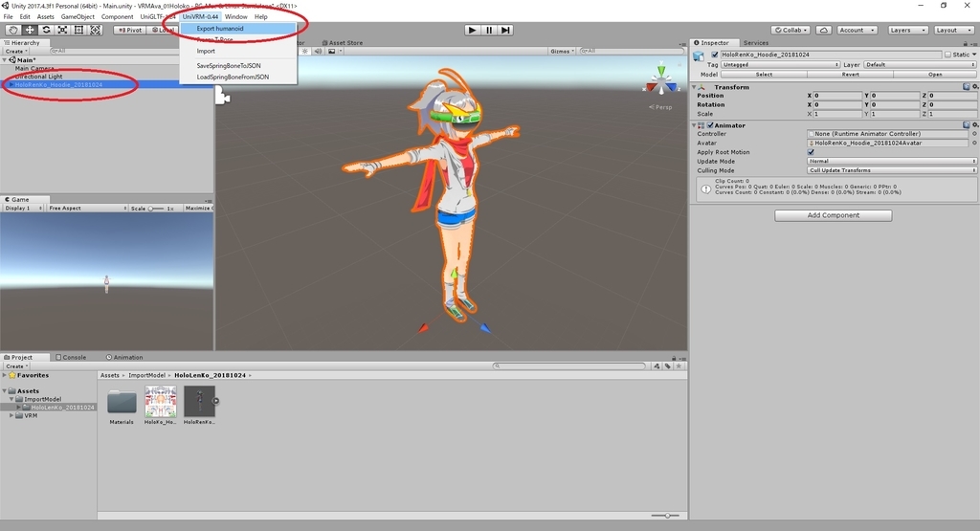Open Culling Mode dropdown

[x=892, y=170]
